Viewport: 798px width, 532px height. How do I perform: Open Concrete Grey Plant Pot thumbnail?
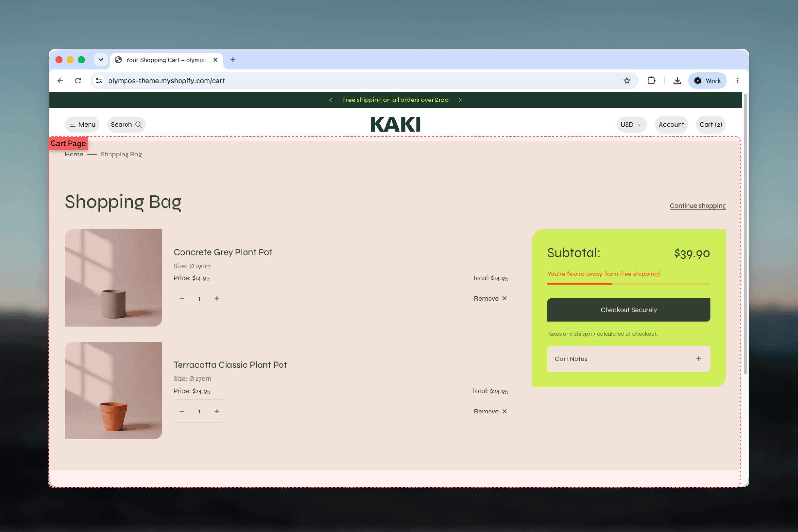[x=113, y=278]
